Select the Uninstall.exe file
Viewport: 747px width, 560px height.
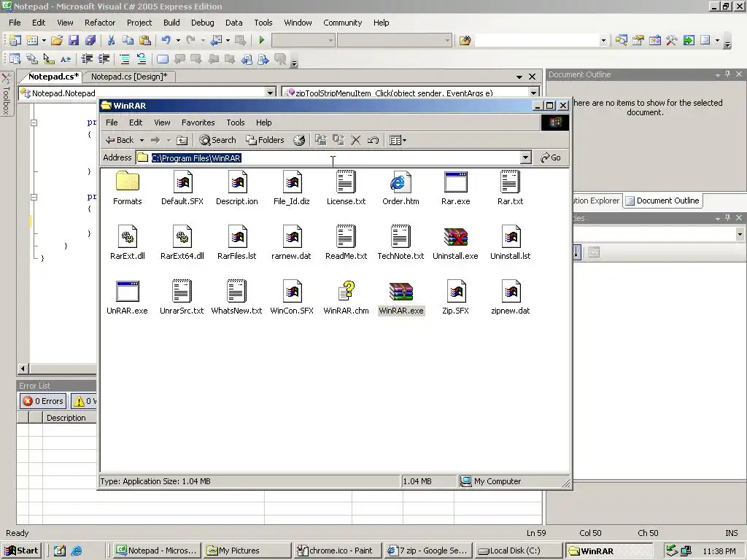click(x=455, y=243)
